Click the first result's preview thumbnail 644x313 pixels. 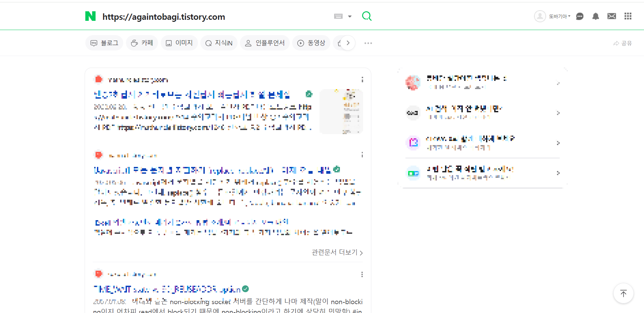pyautogui.click(x=341, y=111)
